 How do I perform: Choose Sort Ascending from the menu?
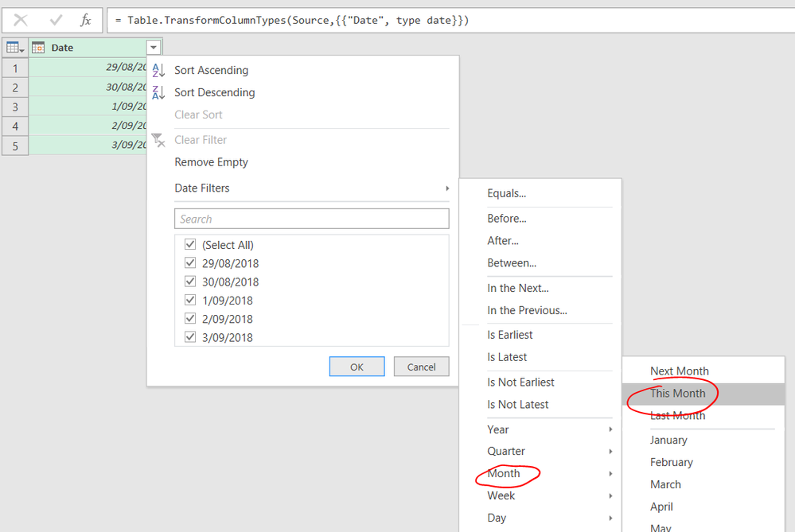pos(212,71)
